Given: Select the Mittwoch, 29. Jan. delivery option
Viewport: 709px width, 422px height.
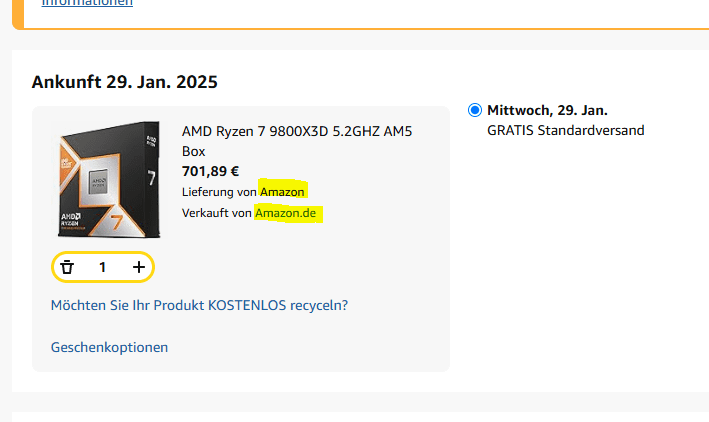Looking at the screenshot, I should tap(475, 110).
